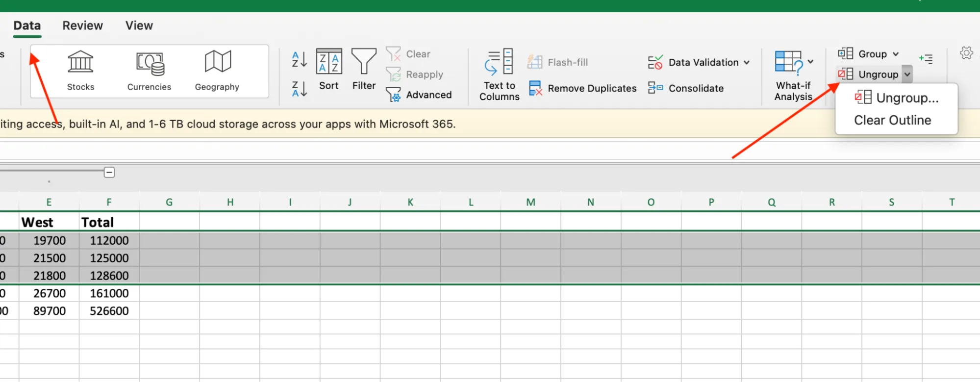Sort ascending A to Z
Screen dimensions: 980x382
[x=300, y=59]
